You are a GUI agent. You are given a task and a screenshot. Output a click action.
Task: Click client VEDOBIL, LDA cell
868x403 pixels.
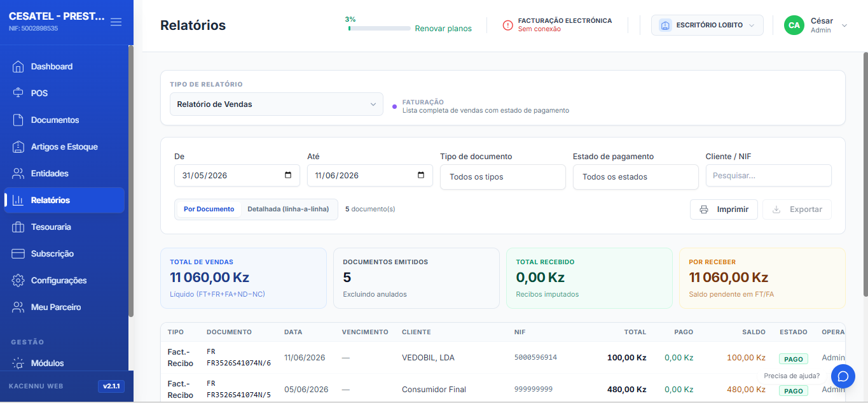[428, 358]
